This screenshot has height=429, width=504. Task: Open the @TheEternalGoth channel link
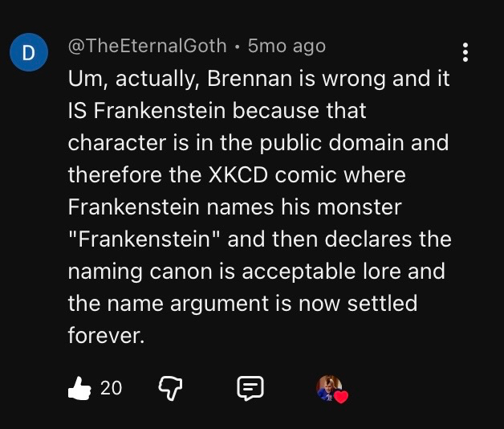point(148,46)
